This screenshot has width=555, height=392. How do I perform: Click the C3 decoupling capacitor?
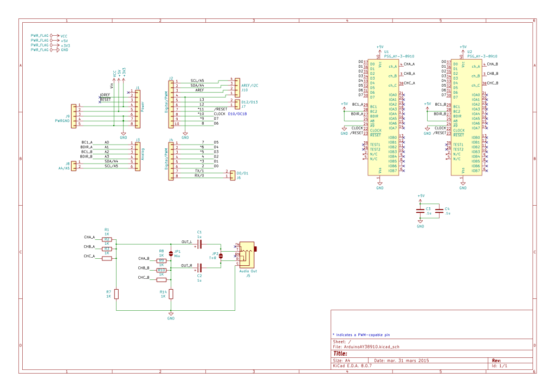421,211
